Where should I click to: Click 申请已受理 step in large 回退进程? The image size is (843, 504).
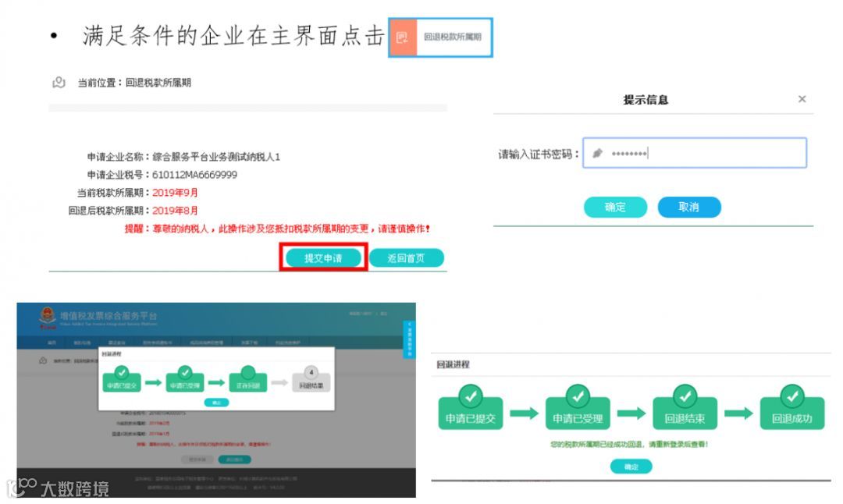(578, 408)
